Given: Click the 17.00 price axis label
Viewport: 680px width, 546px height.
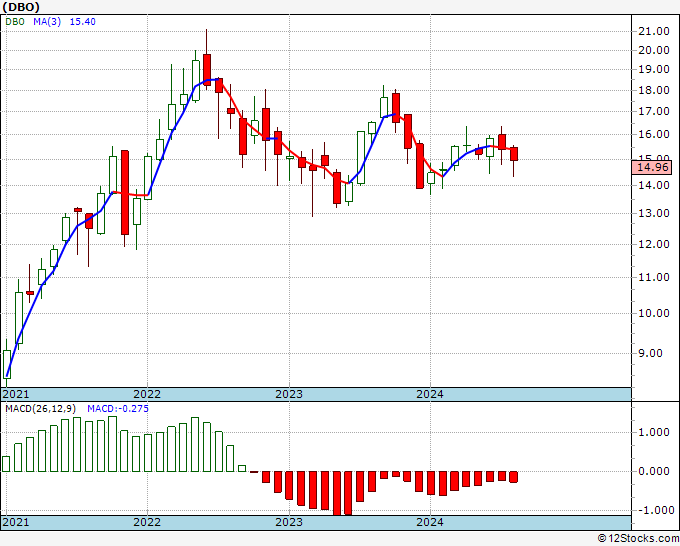Looking at the screenshot, I should (x=654, y=111).
